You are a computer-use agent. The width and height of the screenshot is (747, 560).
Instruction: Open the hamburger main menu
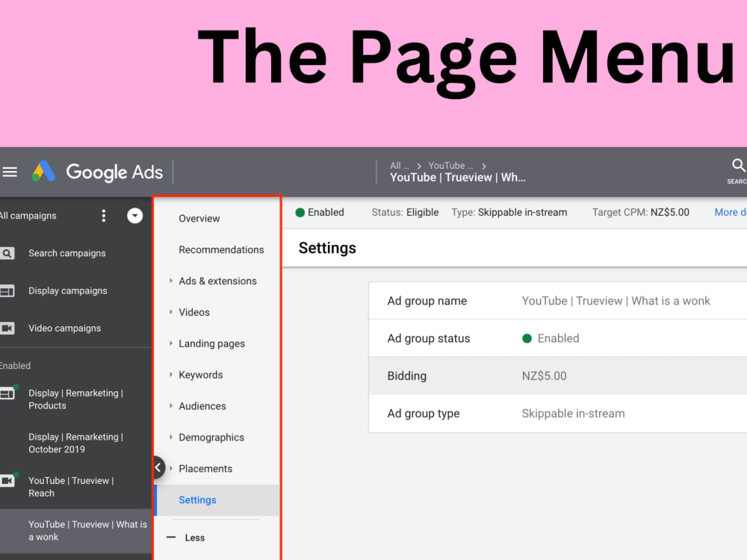pyautogui.click(x=10, y=172)
